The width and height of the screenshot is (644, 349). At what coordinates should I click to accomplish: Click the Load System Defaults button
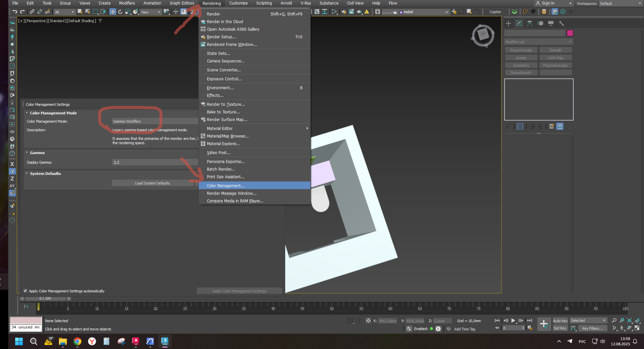coord(152,183)
